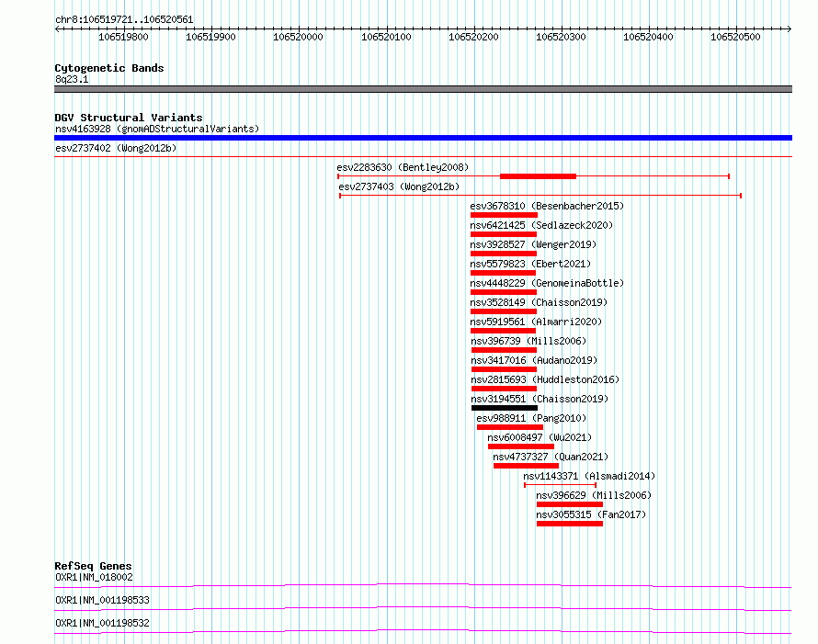Click the black nsv3194551 (Chaisson2019) bar
The width and height of the screenshot is (818, 644).
point(504,408)
